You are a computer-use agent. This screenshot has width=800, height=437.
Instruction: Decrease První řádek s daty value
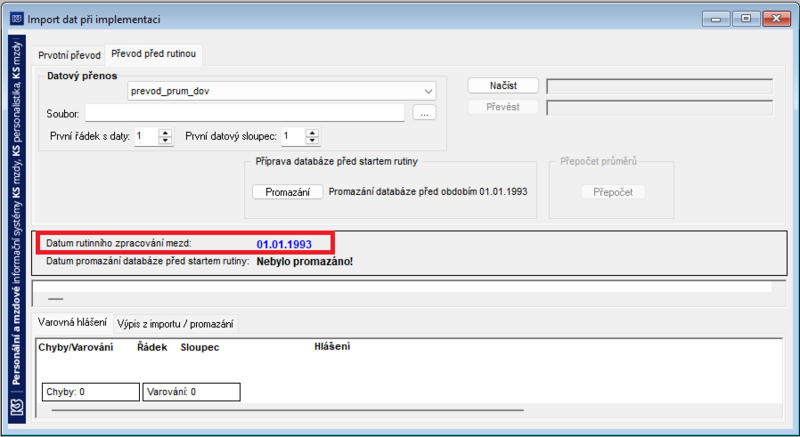tap(165, 140)
